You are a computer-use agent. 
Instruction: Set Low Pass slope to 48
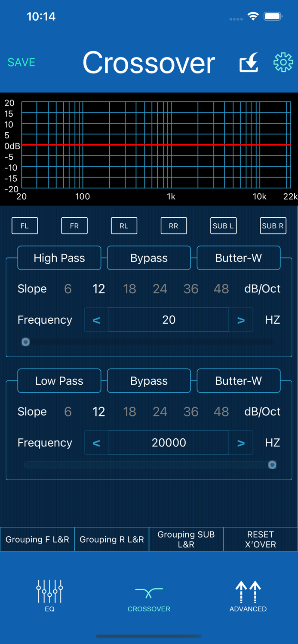pos(221,412)
